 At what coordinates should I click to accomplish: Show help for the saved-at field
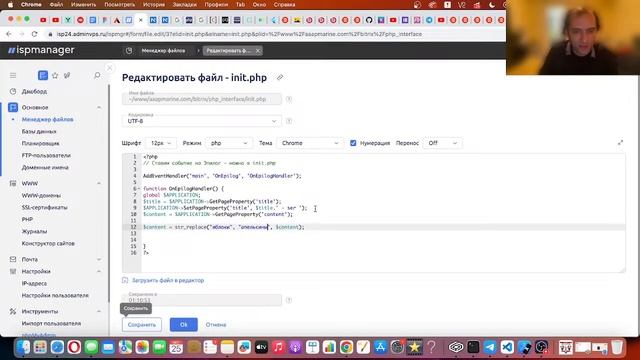click(x=289, y=300)
